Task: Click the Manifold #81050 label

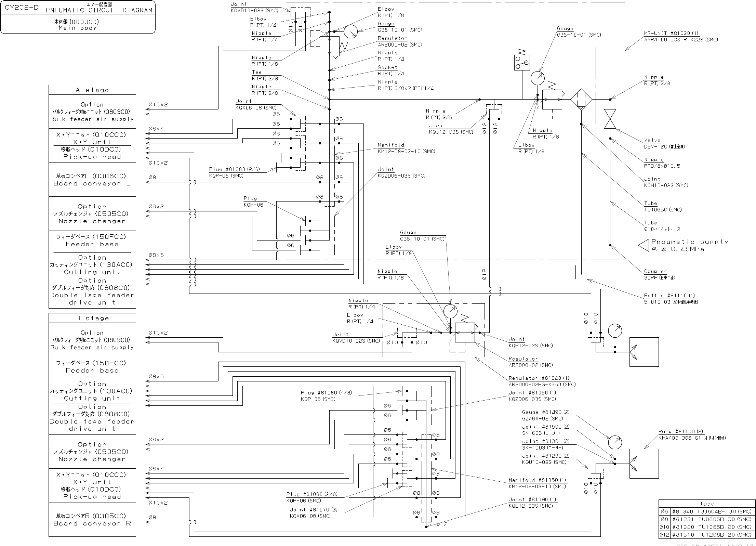Action: (537, 480)
